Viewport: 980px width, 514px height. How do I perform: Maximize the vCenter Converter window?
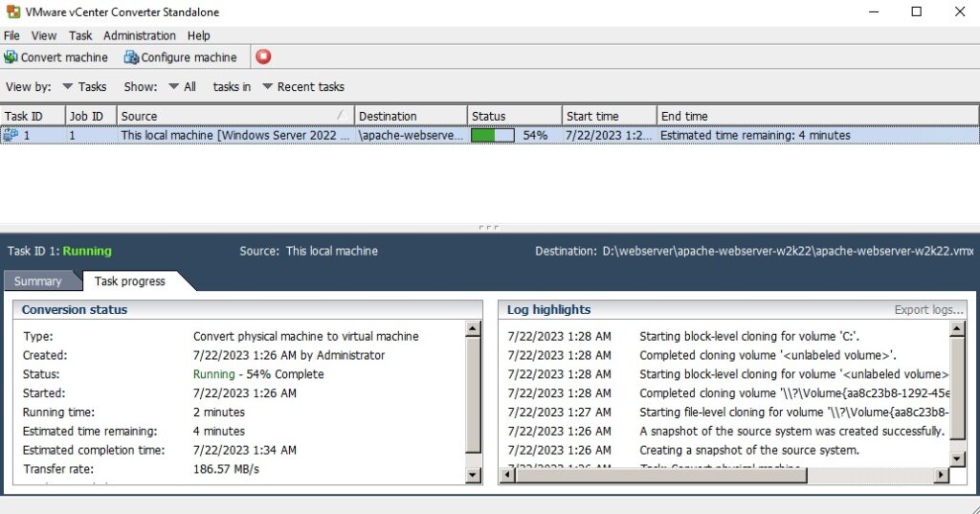pos(916,11)
